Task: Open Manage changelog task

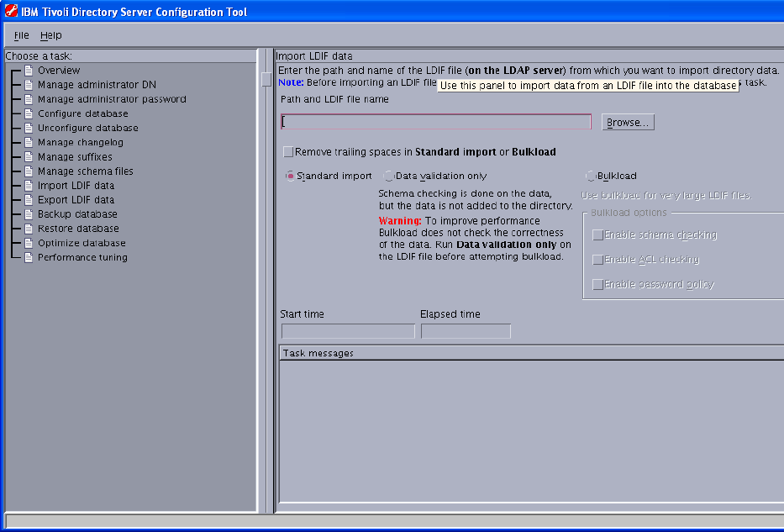Action: pos(81,143)
